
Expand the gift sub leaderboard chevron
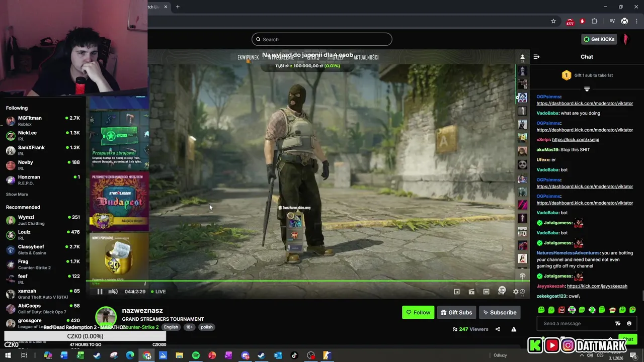tap(587, 89)
